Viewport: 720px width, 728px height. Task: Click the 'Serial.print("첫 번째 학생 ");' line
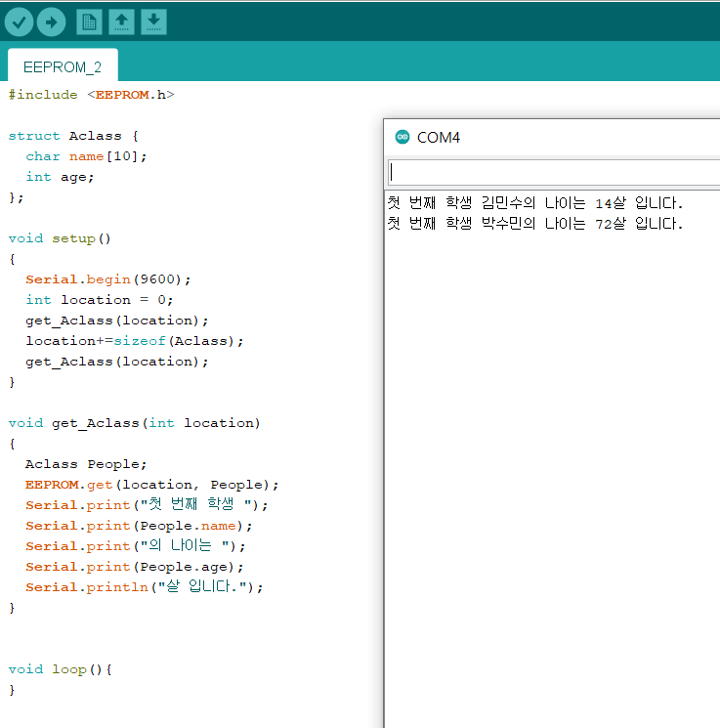(147, 504)
